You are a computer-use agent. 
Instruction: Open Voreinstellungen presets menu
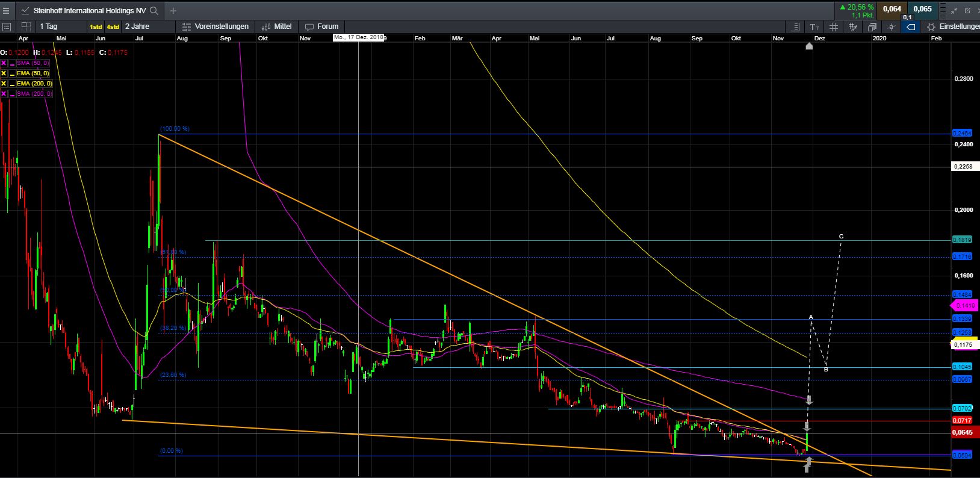point(216,26)
